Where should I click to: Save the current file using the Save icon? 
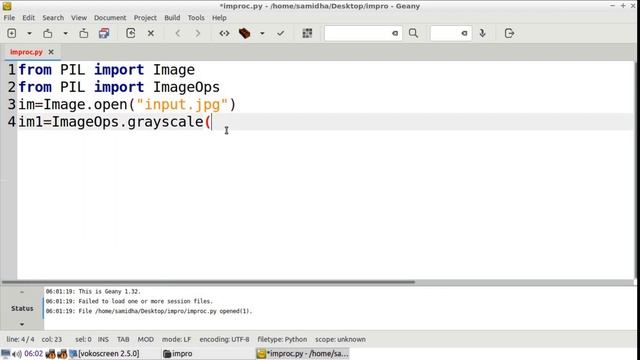click(84, 33)
